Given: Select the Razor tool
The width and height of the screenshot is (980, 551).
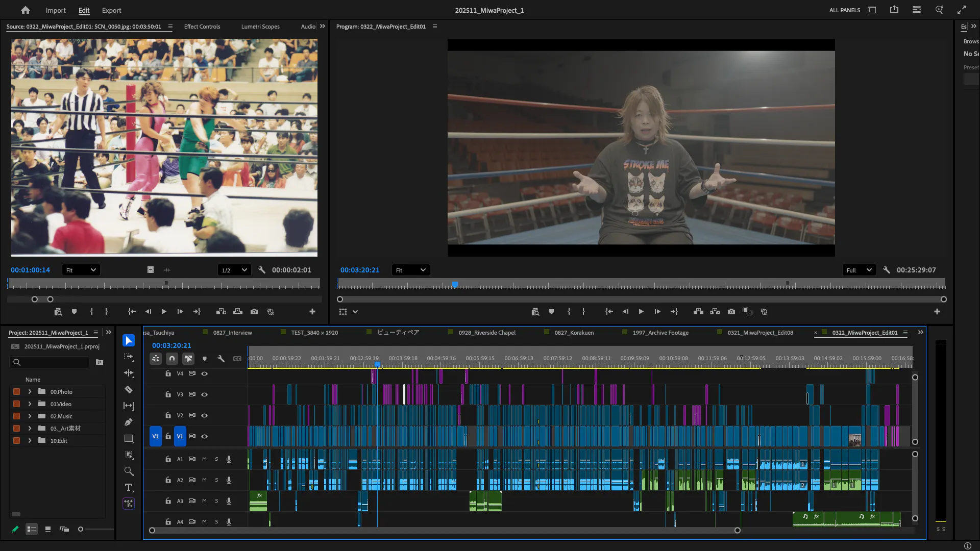Looking at the screenshot, I should coord(129,390).
